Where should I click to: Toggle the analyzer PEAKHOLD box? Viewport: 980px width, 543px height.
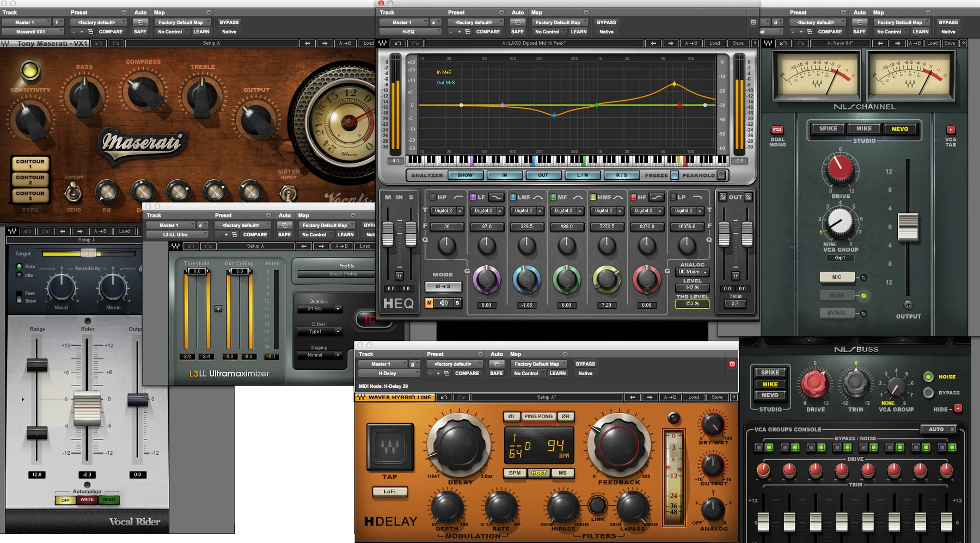tap(721, 175)
